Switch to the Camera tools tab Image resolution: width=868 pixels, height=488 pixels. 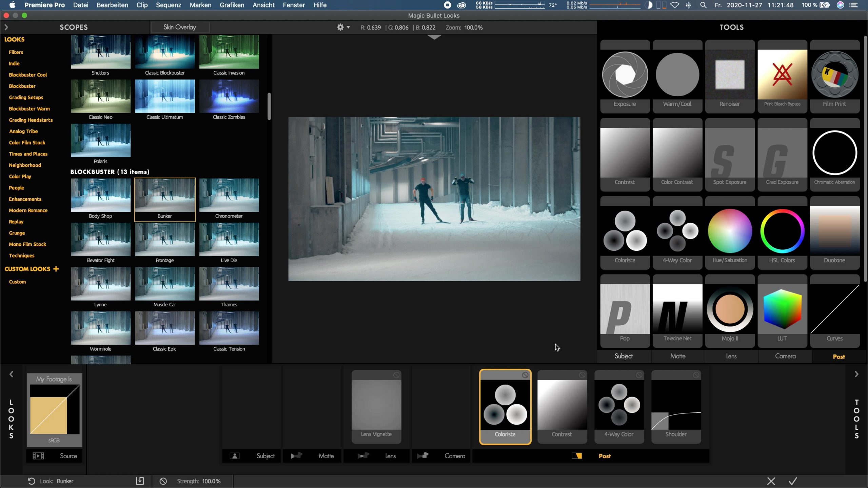point(785,356)
